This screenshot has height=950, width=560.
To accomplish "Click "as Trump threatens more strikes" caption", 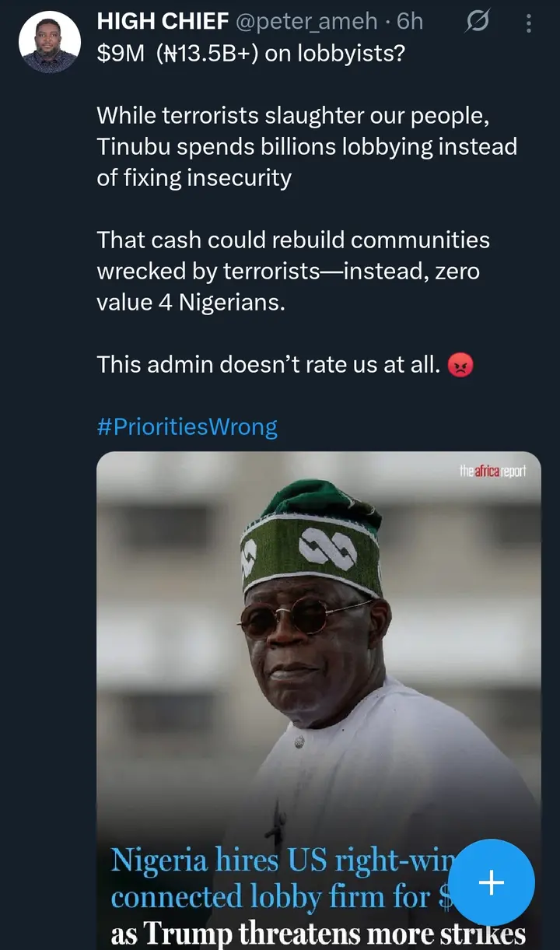I will 317,933.
